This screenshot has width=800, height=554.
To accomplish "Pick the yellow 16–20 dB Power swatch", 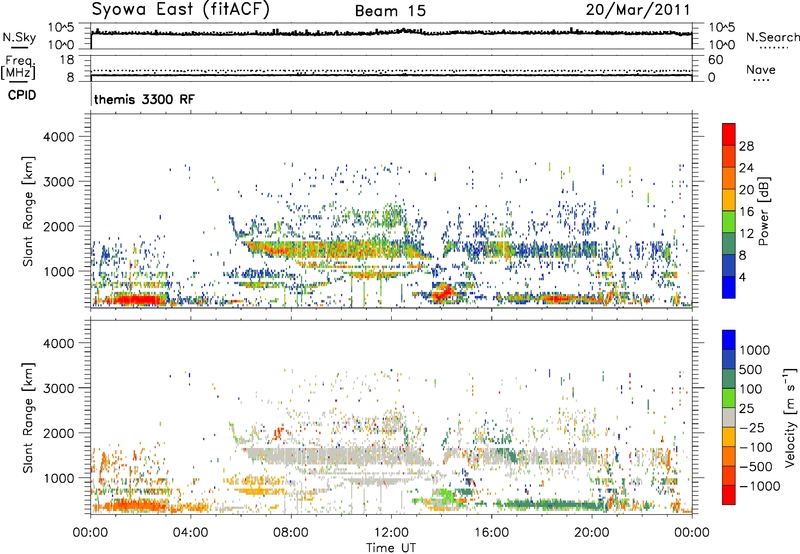I will coord(729,200).
